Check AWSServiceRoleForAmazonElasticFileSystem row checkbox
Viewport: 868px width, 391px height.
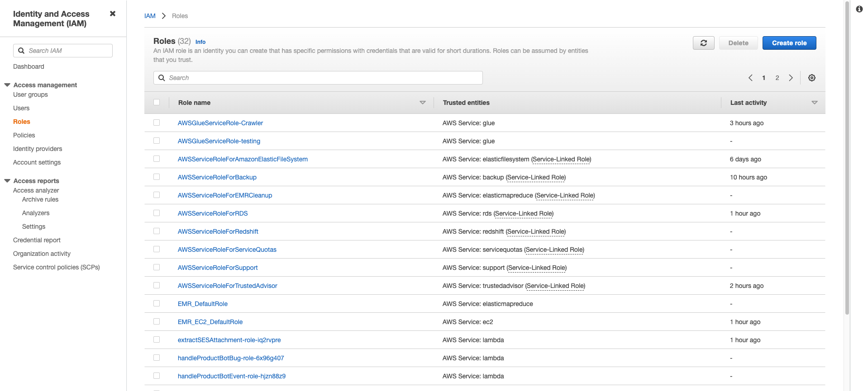point(157,159)
